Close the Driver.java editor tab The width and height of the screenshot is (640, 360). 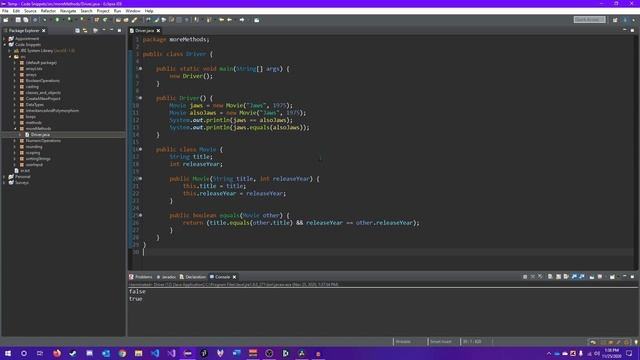pyautogui.click(x=158, y=31)
